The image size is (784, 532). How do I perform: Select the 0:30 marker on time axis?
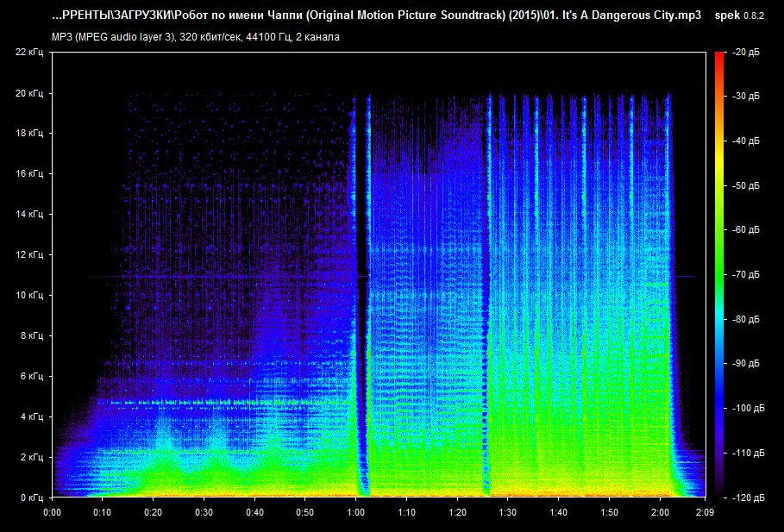(x=204, y=512)
